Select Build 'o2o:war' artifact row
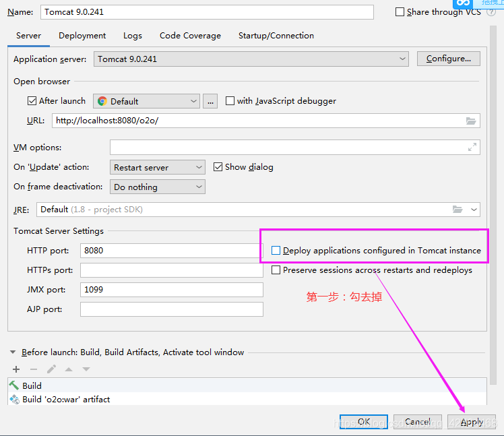Image resolution: width=504 pixels, height=436 pixels. [x=247, y=400]
